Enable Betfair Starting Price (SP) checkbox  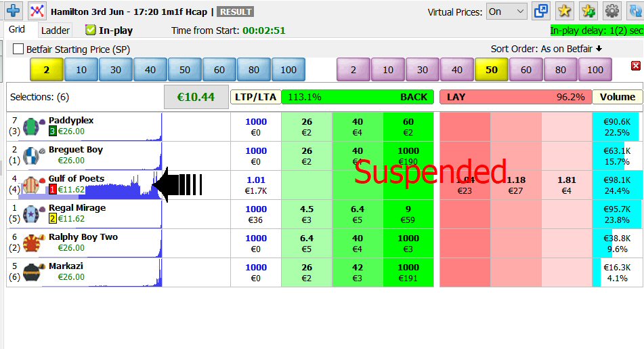point(18,49)
